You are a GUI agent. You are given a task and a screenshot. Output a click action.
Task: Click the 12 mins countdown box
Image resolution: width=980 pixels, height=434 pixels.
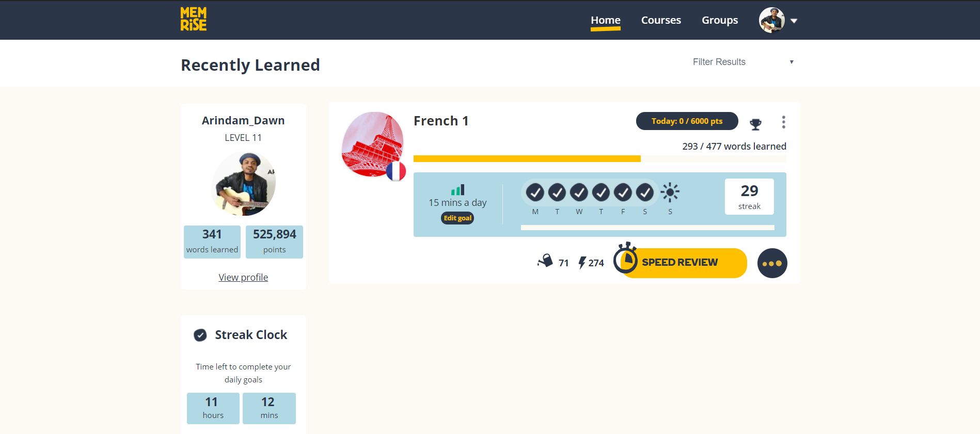269,408
